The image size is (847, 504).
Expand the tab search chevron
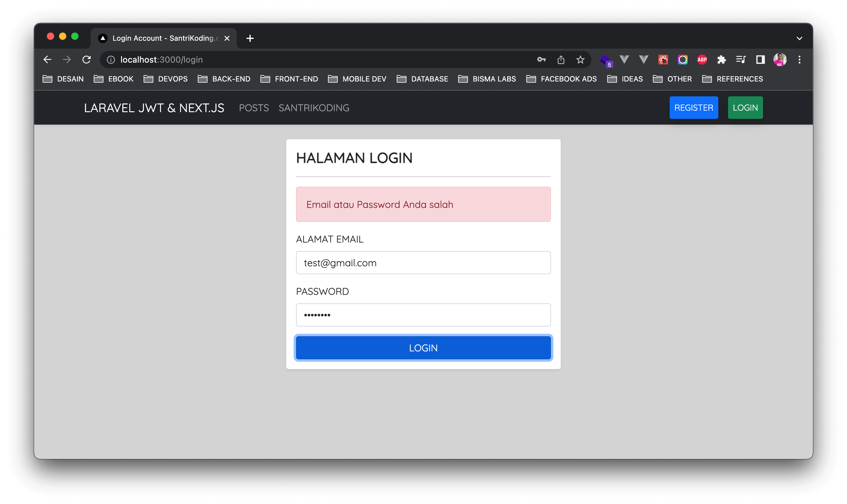coord(800,38)
